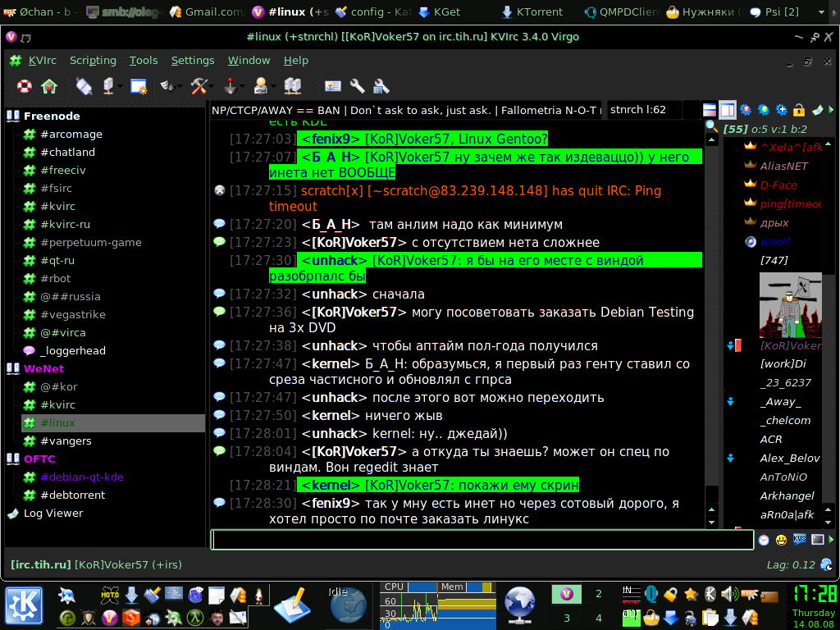Click the lifebuoy help icon in toolbar
Viewport: 840px width, 630px height.
(x=24, y=85)
